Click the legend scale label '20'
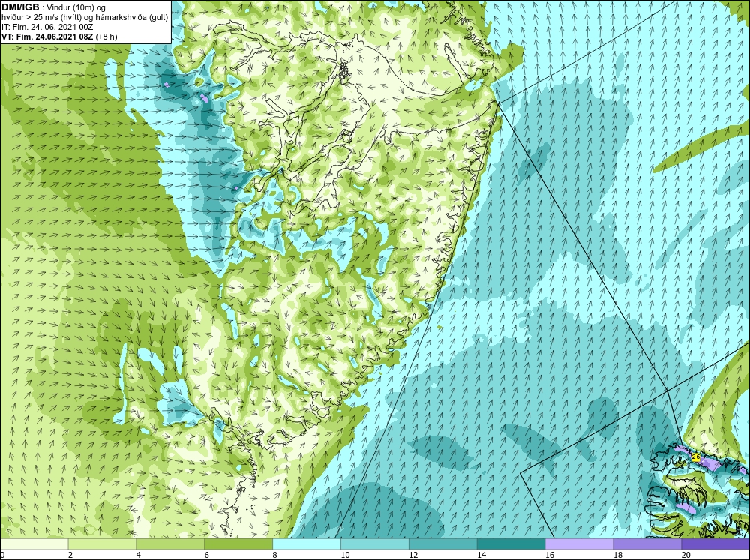 point(686,555)
